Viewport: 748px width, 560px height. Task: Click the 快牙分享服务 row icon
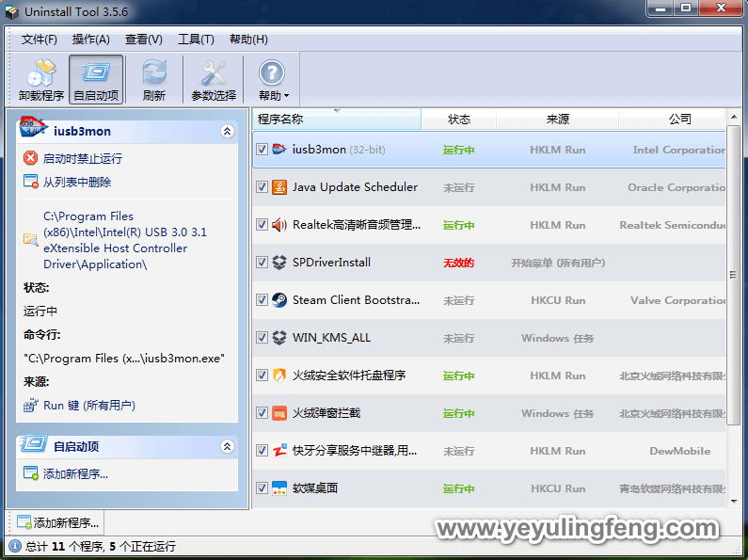279,451
